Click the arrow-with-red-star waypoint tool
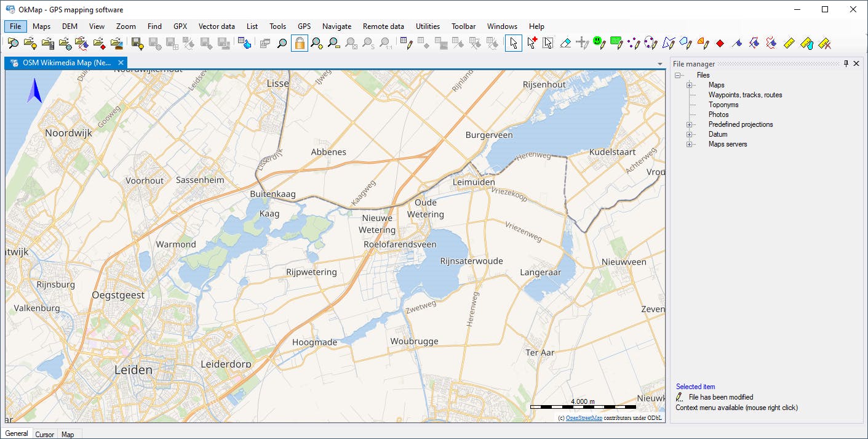This screenshot has width=868, height=439. point(530,43)
